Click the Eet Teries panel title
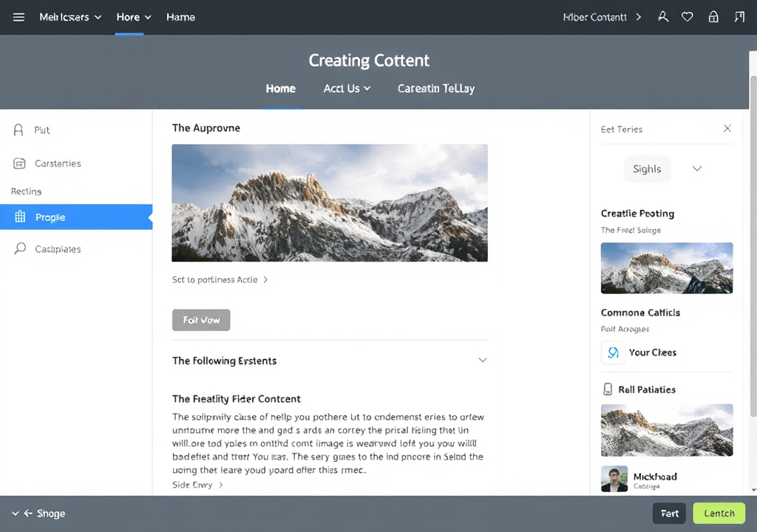Image resolution: width=757 pixels, height=532 pixels. coord(621,129)
